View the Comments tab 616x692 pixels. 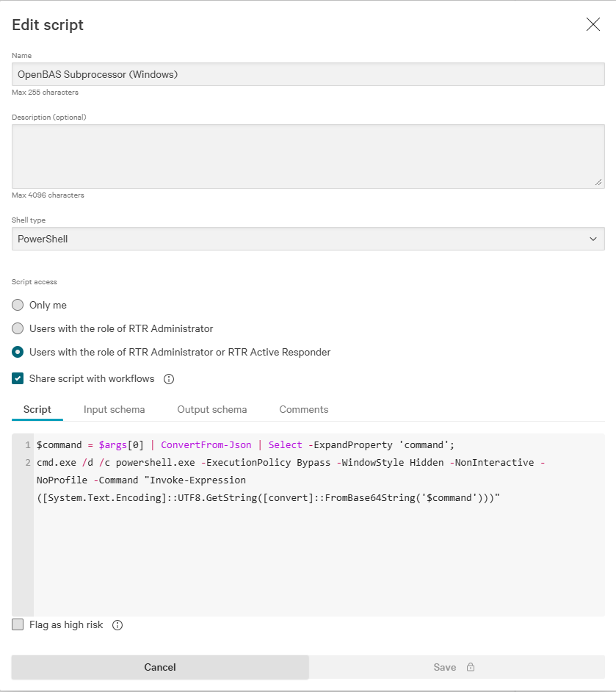pos(303,409)
